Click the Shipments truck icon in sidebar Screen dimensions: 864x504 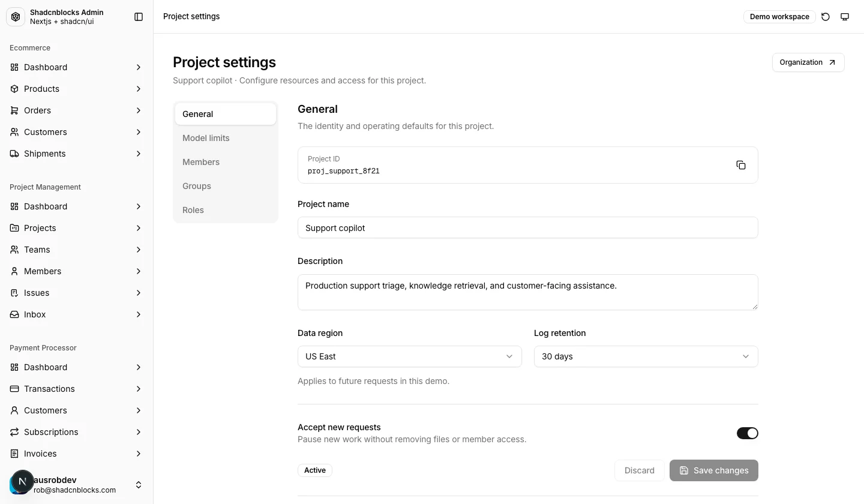14,154
